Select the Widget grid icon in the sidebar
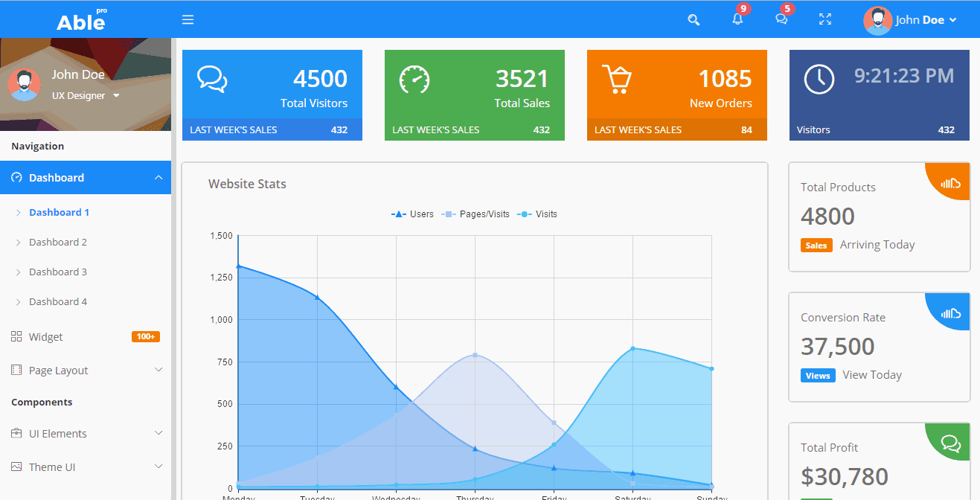Screen dimensions: 980x500 click(16, 336)
